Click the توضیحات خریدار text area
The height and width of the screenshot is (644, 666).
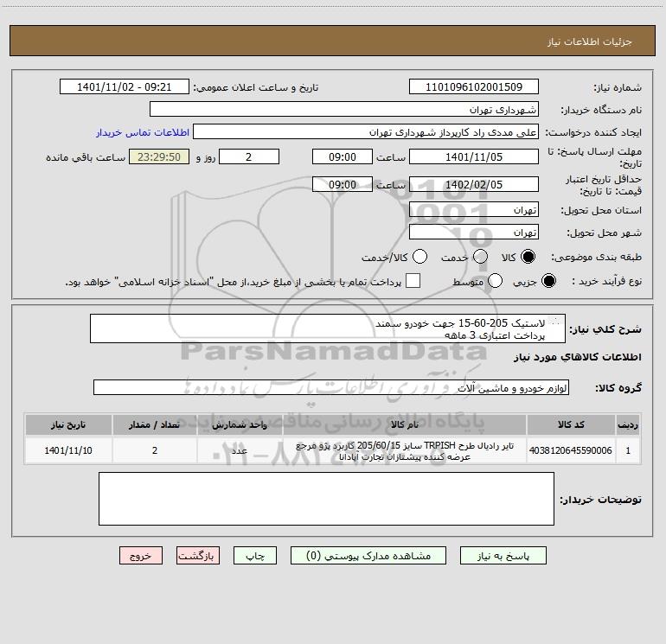point(327,499)
